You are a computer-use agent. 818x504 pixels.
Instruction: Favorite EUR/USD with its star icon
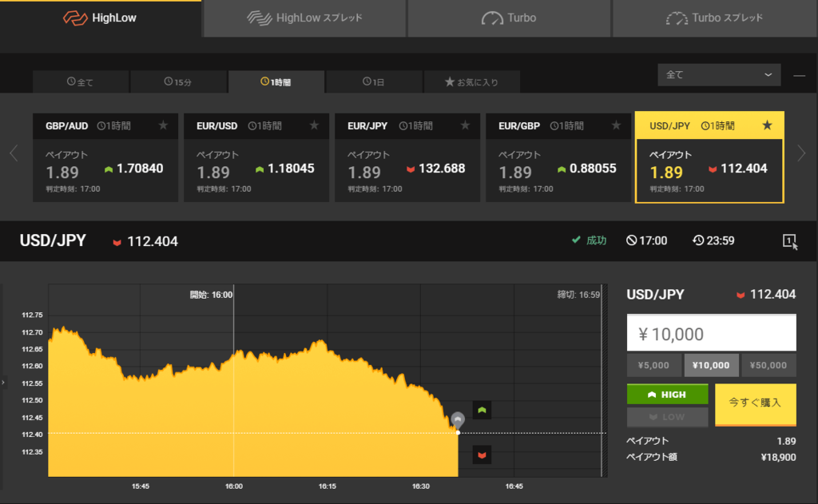coord(314,125)
